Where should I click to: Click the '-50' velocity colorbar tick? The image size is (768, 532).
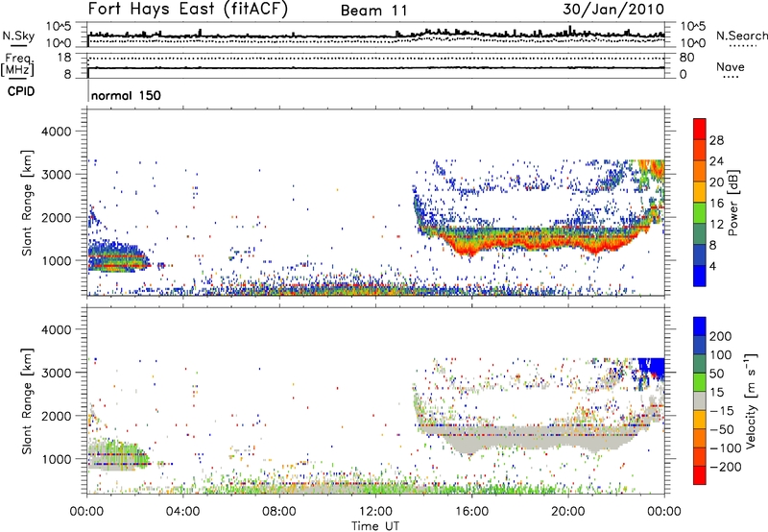point(722,429)
